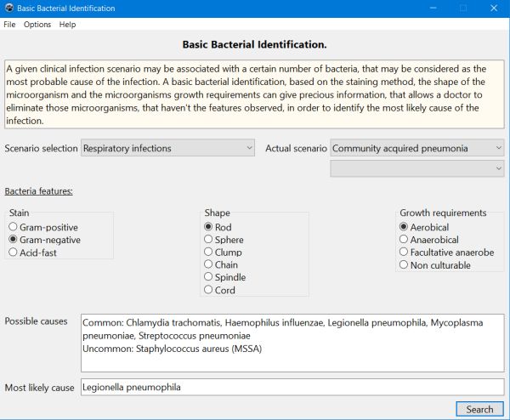This screenshot has width=510, height=420.
Task: Select Anaerobical growth requirement
Action: 429,240
